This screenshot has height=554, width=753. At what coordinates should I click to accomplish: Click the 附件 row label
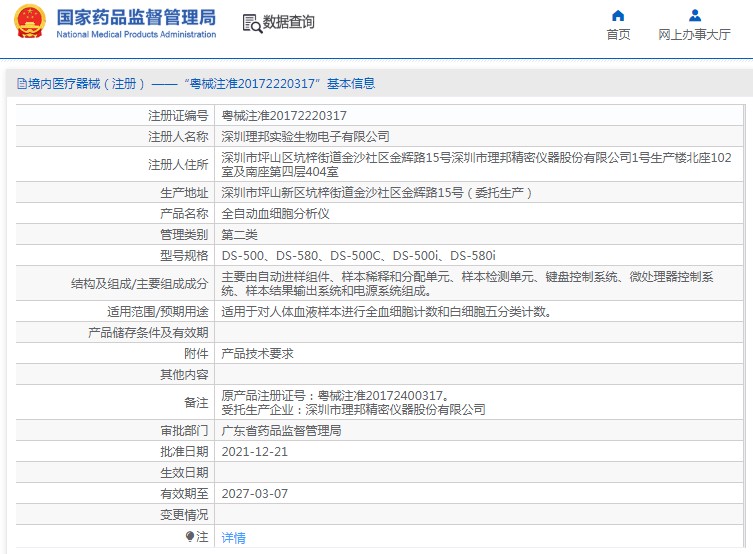[196, 354]
